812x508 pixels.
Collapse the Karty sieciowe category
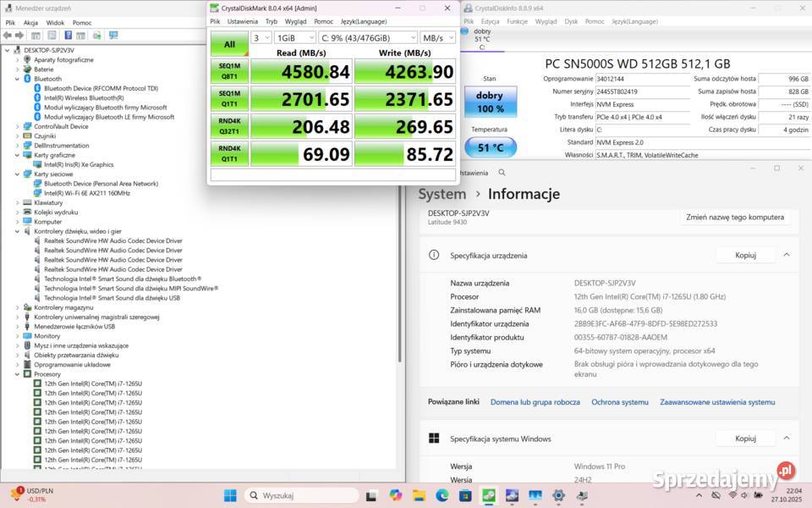[18, 174]
